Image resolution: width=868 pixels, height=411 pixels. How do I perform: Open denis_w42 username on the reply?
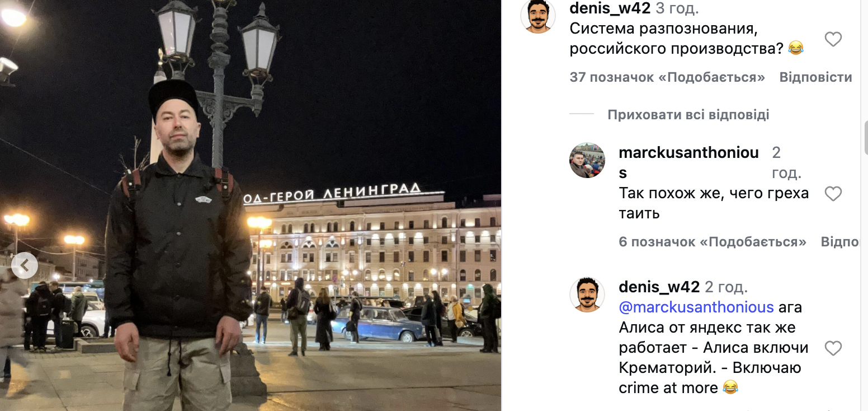point(659,287)
